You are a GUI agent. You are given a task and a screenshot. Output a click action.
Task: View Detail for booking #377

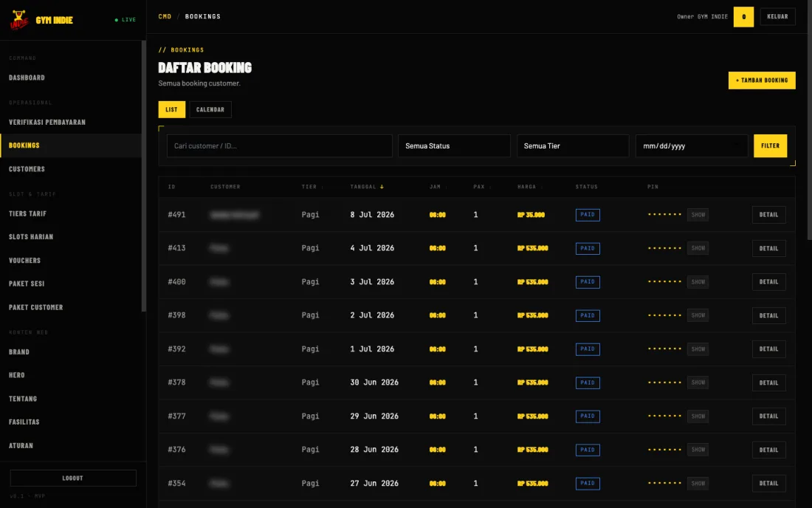tap(768, 416)
